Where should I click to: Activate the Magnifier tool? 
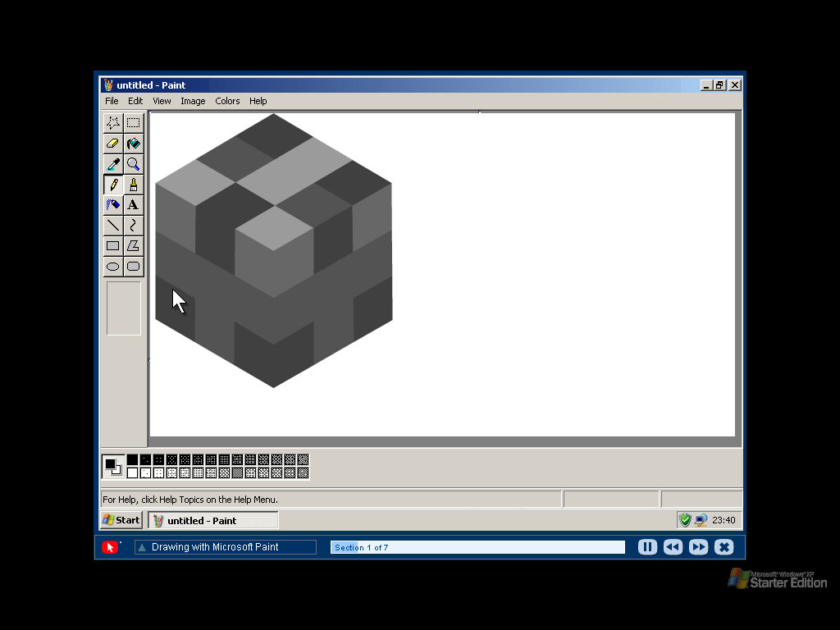[x=133, y=164]
